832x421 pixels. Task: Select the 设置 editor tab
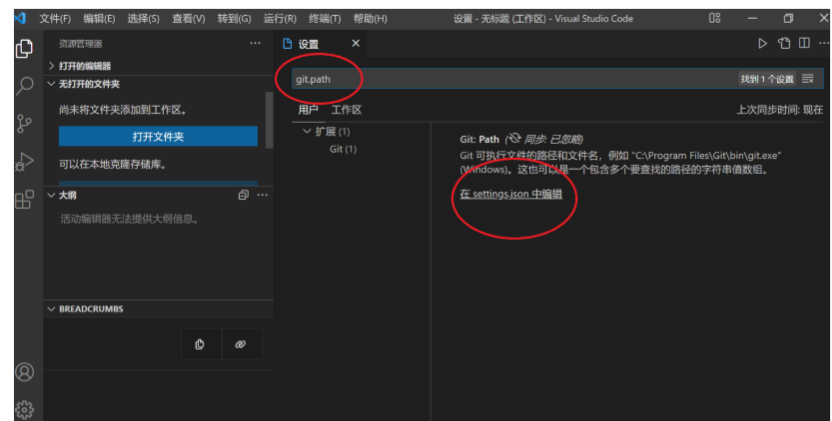pos(308,44)
